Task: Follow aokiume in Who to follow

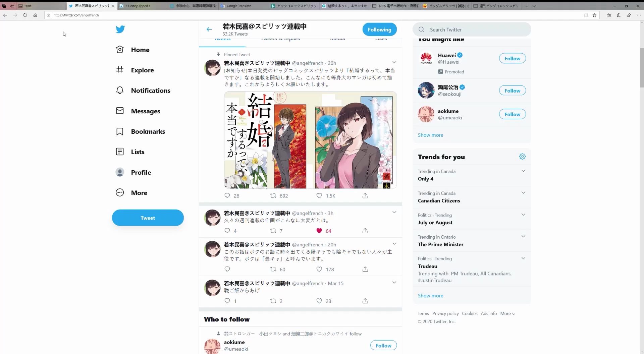Action: (x=383, y=345)
